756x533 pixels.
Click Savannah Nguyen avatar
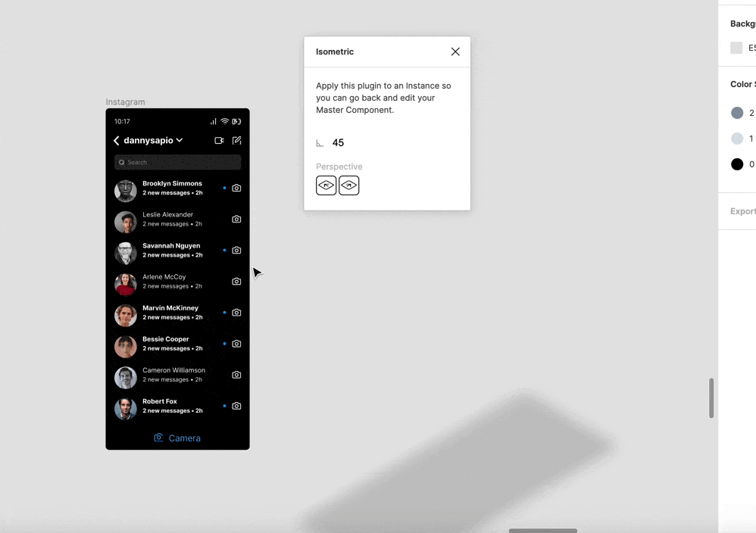tap(125, 253)
